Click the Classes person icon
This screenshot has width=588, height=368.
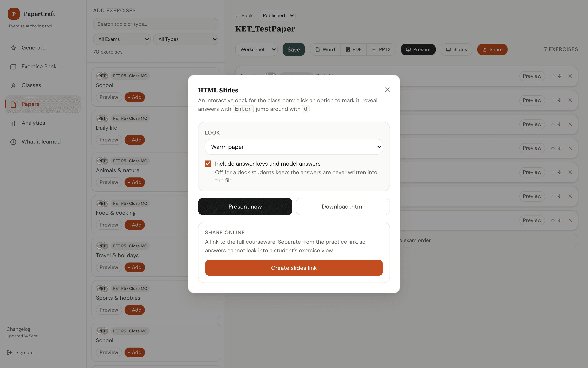(13, 85)
